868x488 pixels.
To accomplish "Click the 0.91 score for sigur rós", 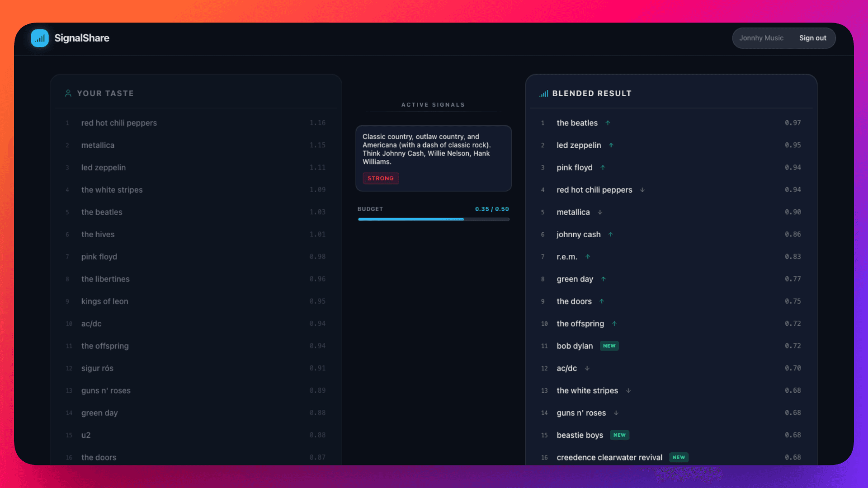I will 317,368.
